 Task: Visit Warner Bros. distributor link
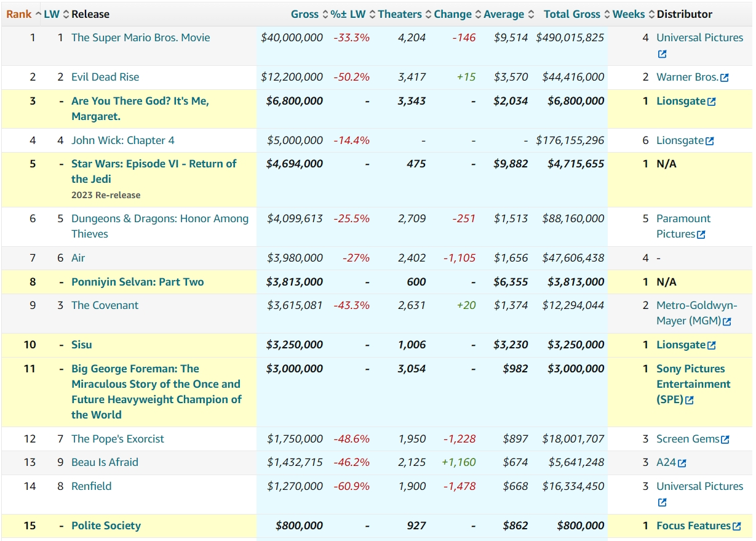(x=687, y=77)
